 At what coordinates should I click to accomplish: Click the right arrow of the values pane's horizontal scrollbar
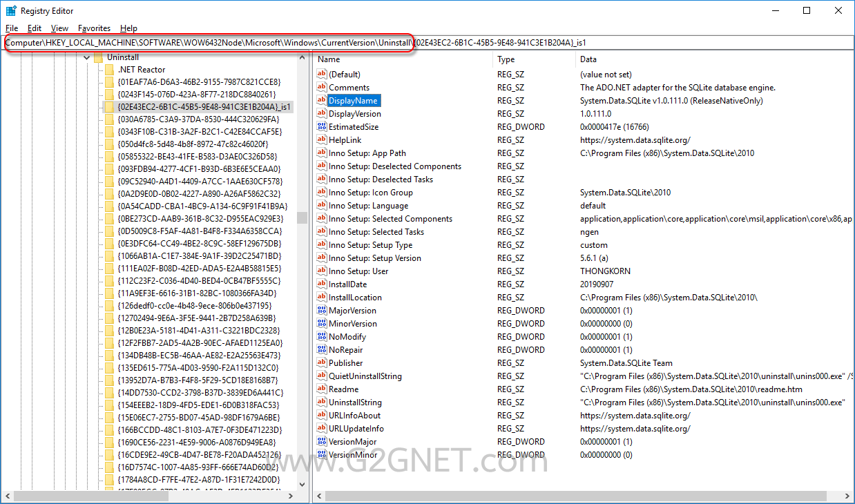[847, 497]
